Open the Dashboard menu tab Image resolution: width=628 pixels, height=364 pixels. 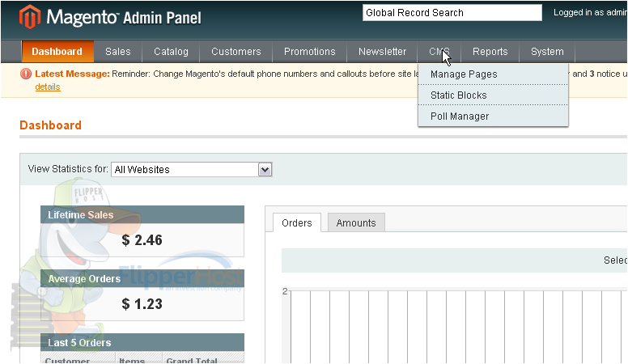click(57, 52)
